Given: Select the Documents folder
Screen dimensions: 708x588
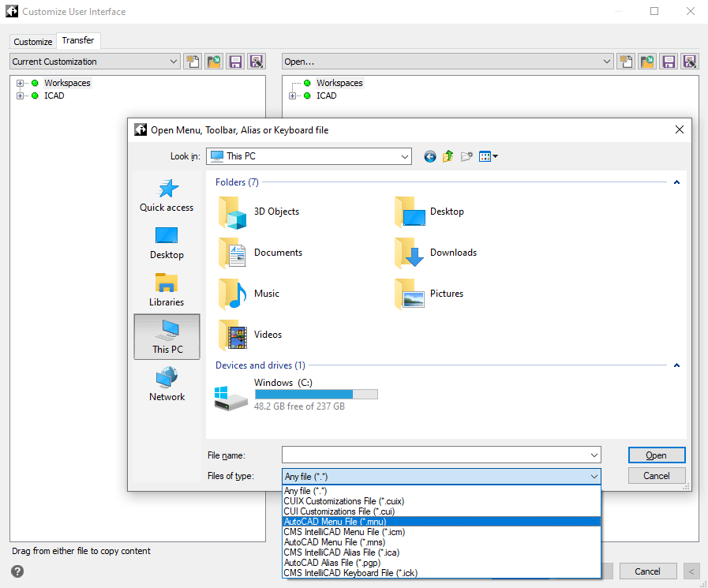Looking at the screenshot, I should (x=260, y=253).
